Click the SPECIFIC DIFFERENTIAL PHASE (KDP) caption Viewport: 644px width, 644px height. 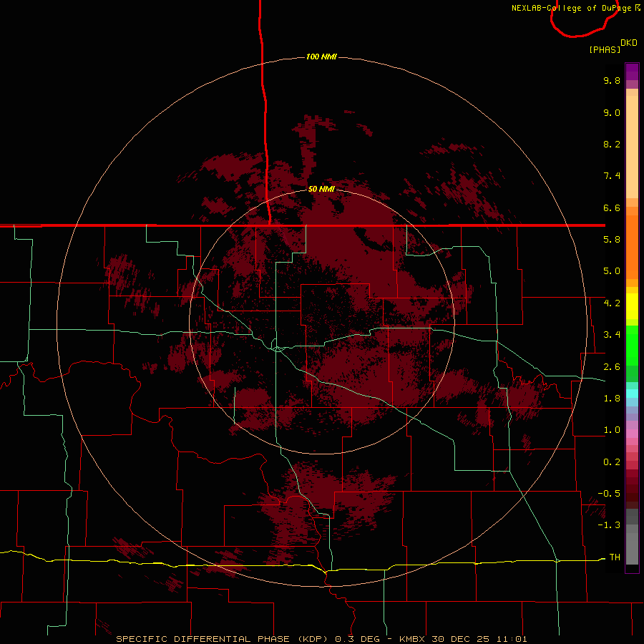223,639
